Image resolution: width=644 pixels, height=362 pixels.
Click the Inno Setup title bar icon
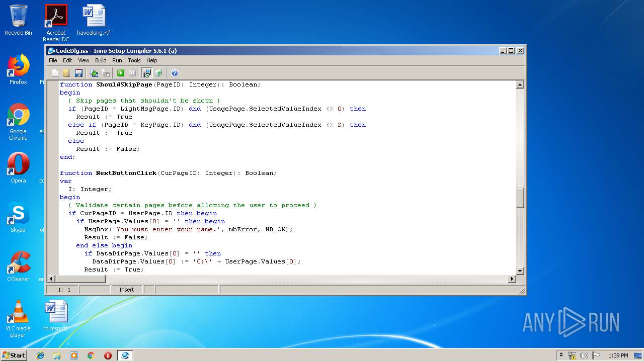(x=51, y=50)
